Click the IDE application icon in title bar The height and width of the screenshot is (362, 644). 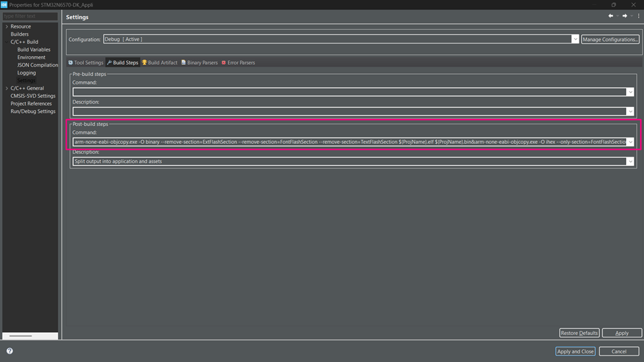(4, 5)
